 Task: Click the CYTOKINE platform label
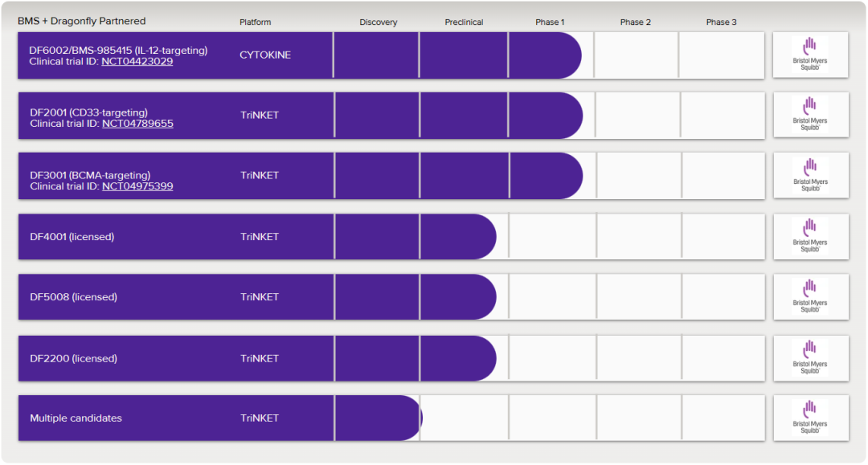(265, 55)
